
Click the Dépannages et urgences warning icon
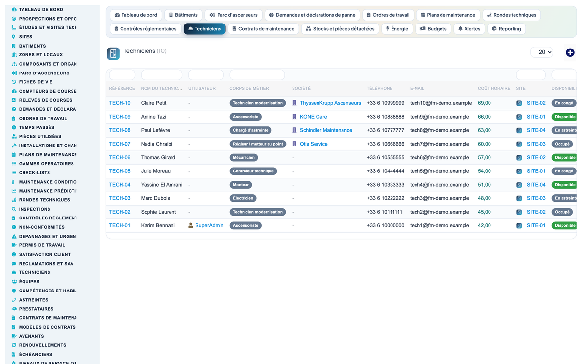(x=14, y=236)
